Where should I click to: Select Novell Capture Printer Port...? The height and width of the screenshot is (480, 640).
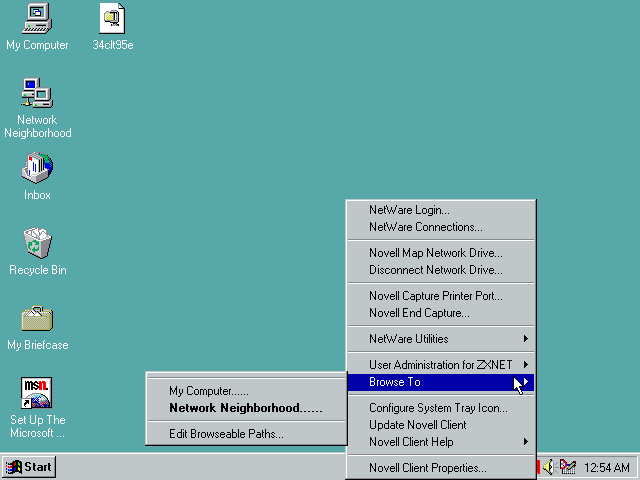(441, 296)
